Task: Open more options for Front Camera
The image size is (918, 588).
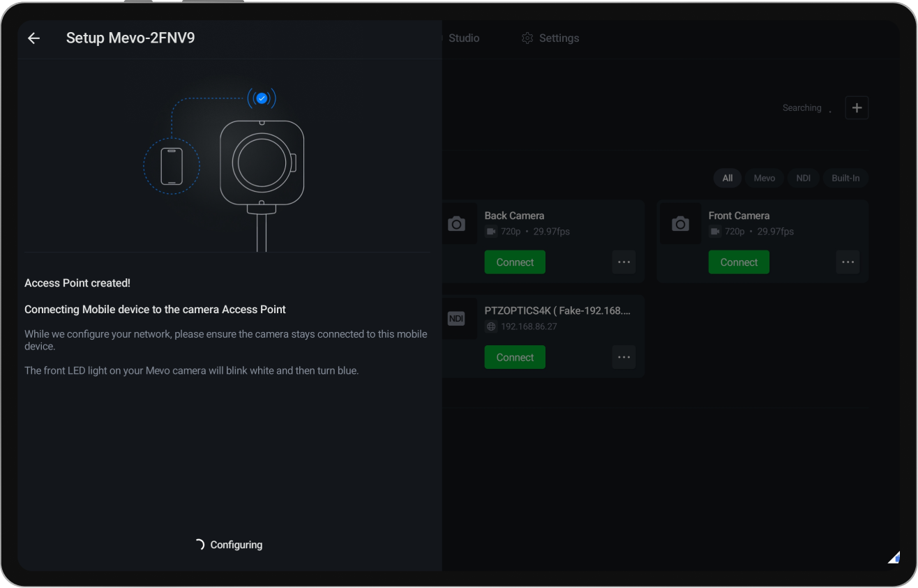Action: pyautogui.click(x=848, y=262)
